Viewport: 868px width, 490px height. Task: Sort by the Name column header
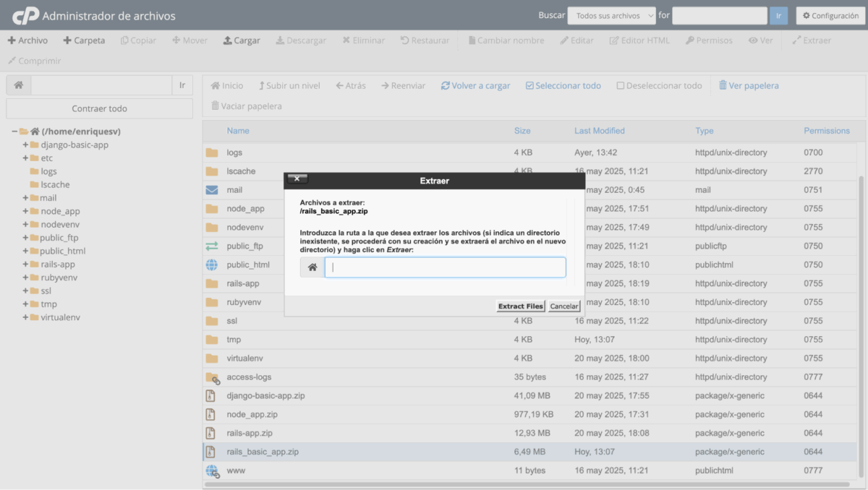tap(238, 131)
